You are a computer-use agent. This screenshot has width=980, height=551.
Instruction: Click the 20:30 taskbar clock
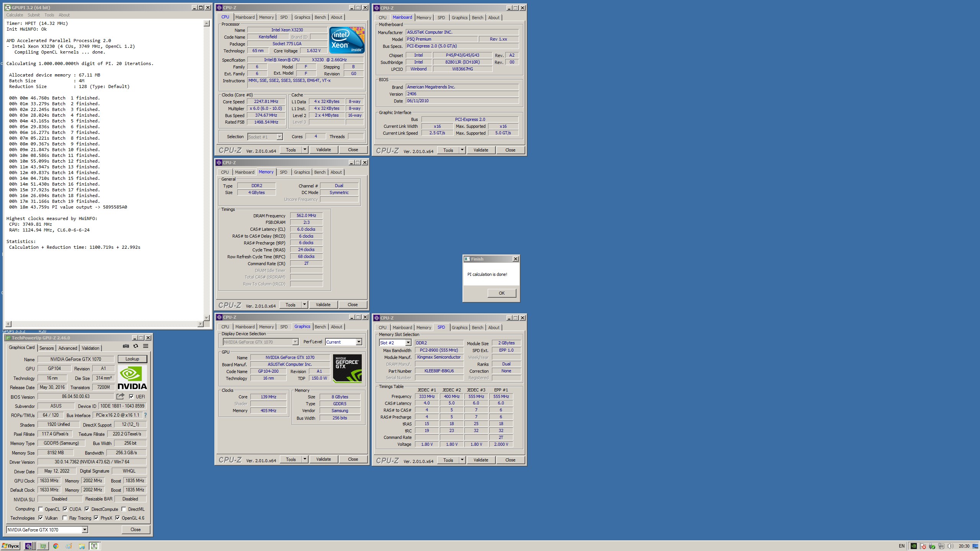pos(964,546)
